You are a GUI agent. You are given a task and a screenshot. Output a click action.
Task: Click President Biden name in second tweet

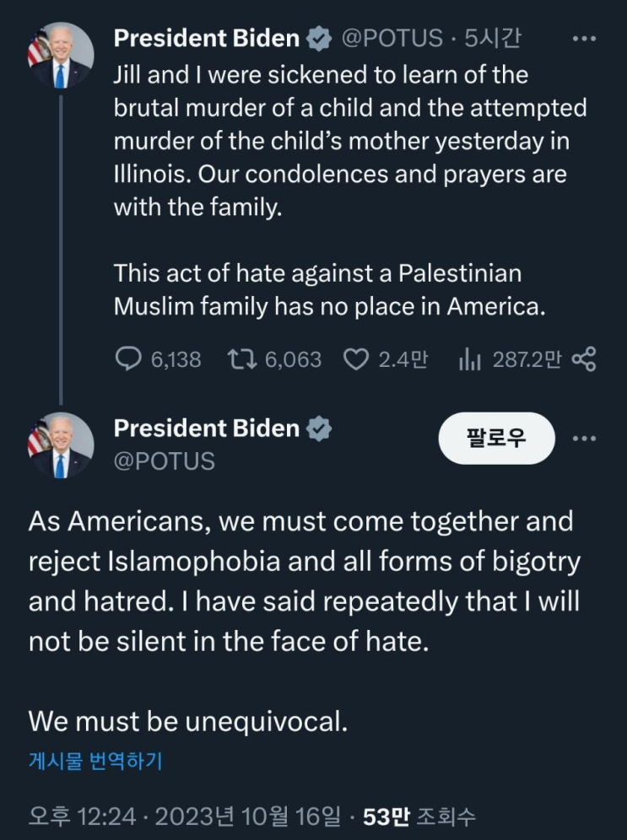207,428
